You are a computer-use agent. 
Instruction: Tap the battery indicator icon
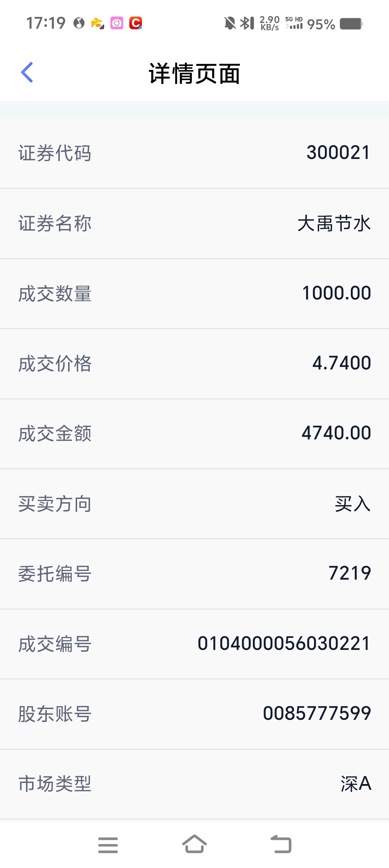pos(351,24)
